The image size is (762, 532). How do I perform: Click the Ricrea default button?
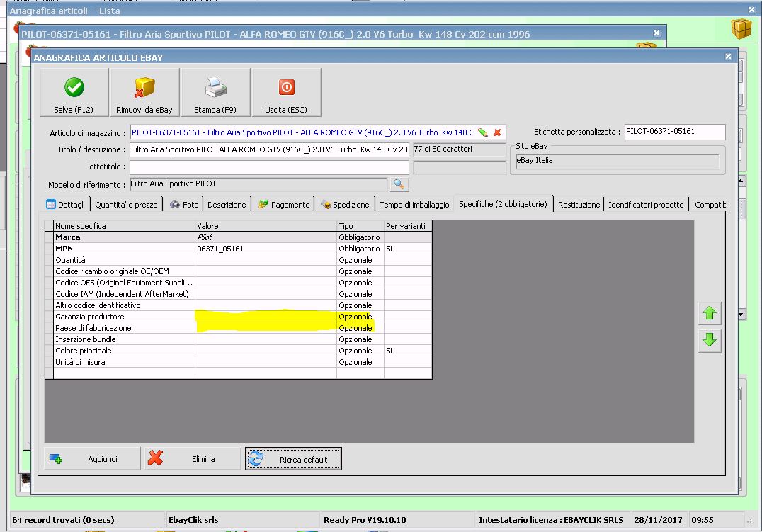point(293,458)
